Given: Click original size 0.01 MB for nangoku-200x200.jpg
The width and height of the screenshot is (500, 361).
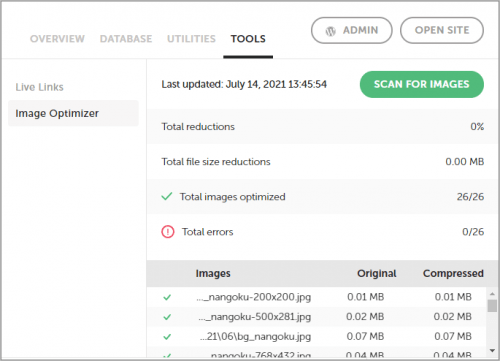Looking at the screenshot, I should coord(366,297).
